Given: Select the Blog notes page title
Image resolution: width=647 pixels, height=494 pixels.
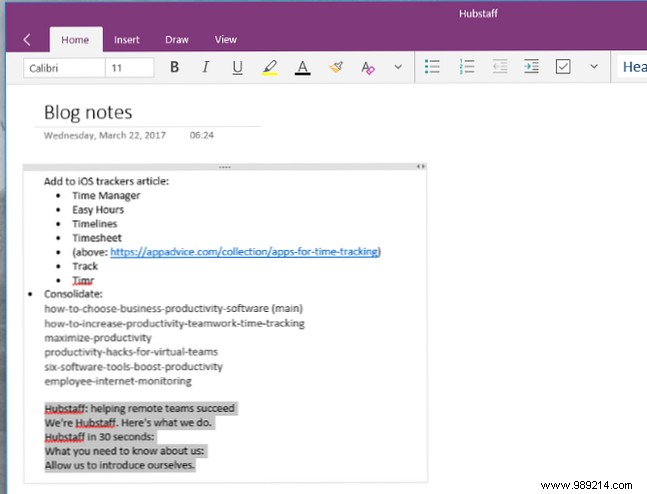Looking at the screenshot, I should (88, 113).
